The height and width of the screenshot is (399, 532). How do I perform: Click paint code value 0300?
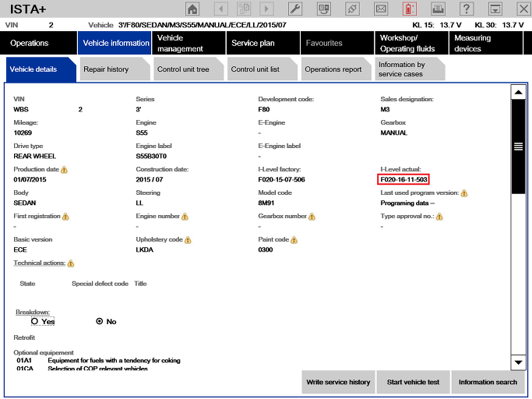point(266,250)
